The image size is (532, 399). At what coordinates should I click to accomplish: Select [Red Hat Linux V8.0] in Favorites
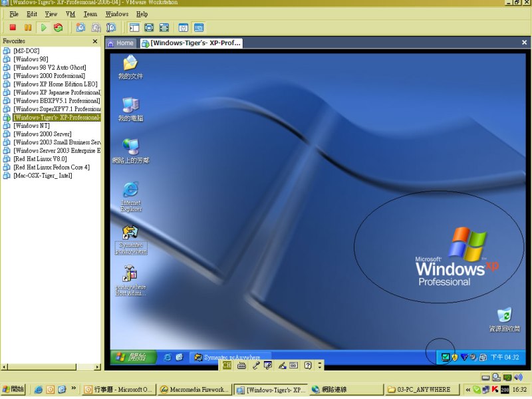[40, 159]
